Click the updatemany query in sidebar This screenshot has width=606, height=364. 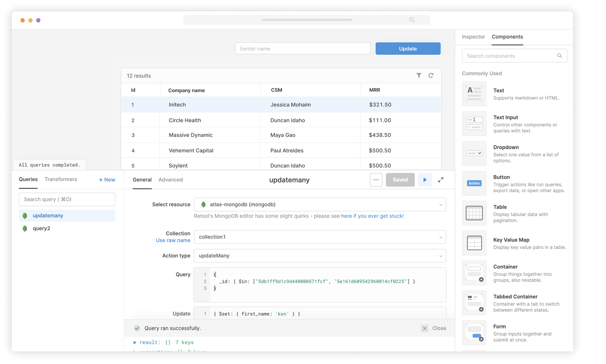48,215
